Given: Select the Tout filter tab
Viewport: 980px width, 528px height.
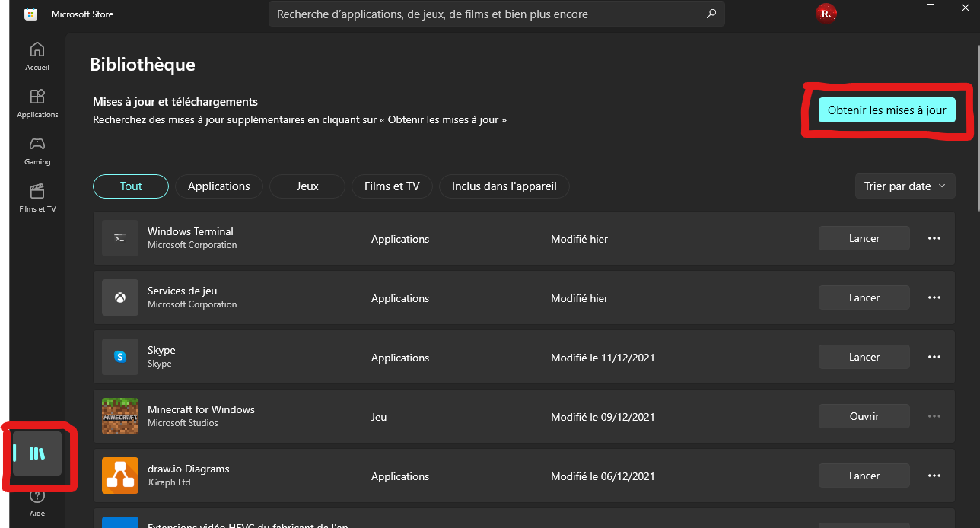Looking at the screenshot, I should point(131,186).
